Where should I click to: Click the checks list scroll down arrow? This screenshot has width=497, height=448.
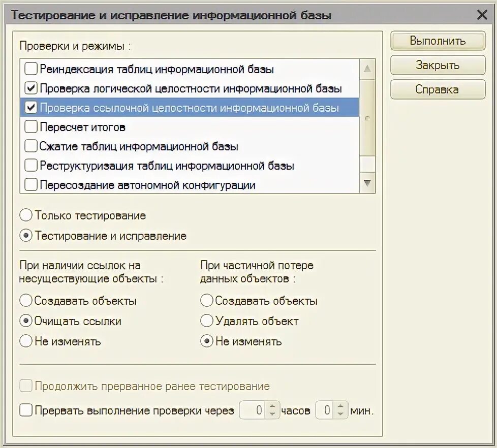[x=367, y=183]
